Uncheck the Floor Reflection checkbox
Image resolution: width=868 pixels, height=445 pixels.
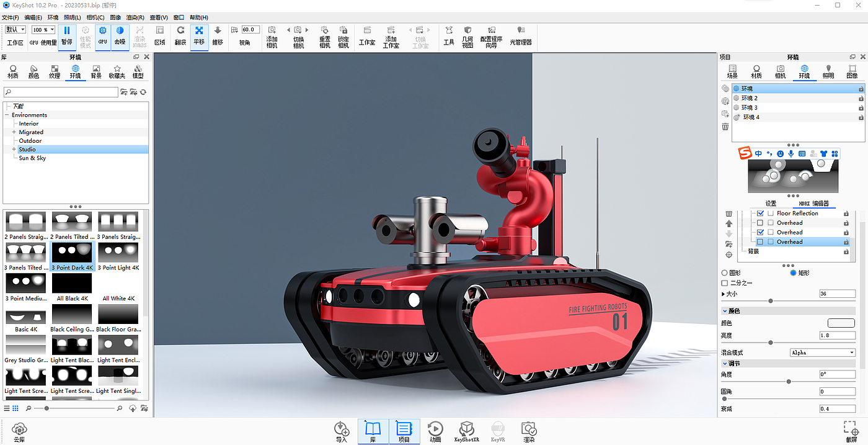(x=761, y=214)
